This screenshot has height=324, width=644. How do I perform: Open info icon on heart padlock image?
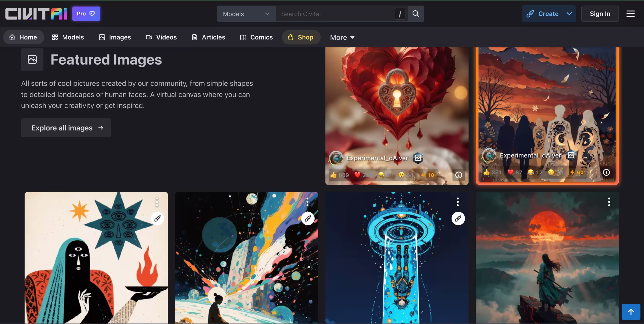click(x=459, y=175)
